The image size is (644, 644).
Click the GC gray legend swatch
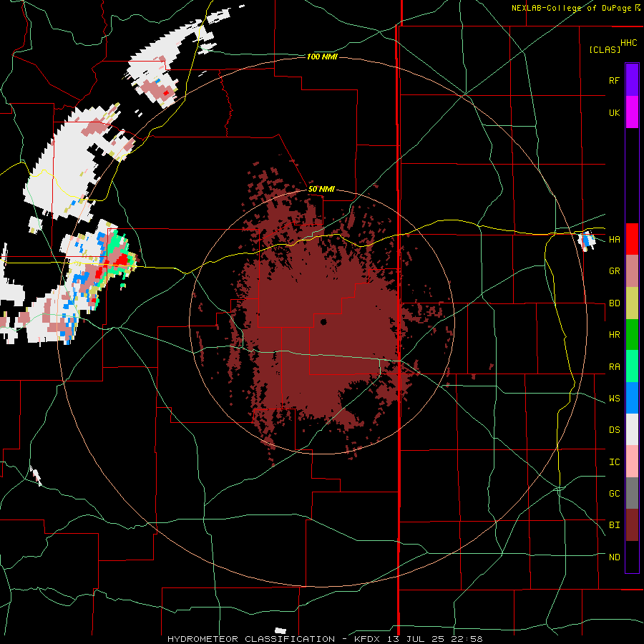pyautogui.click(x=632, y=493)
